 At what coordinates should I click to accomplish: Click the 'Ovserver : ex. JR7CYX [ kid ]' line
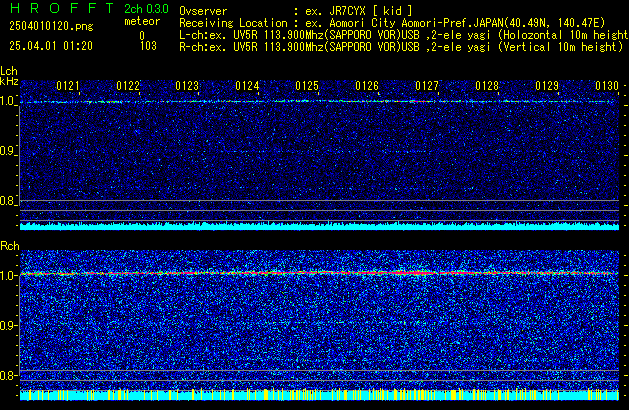[295, 10]
